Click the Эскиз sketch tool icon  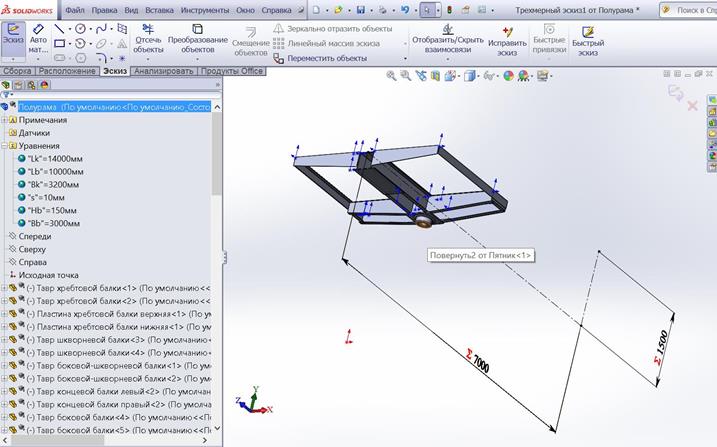(x=12, y=38)
